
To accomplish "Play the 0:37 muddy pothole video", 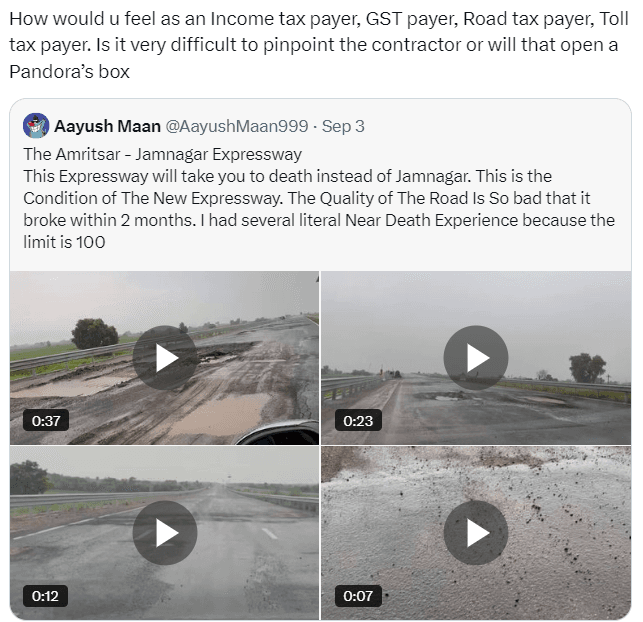I will click(165, 358).
